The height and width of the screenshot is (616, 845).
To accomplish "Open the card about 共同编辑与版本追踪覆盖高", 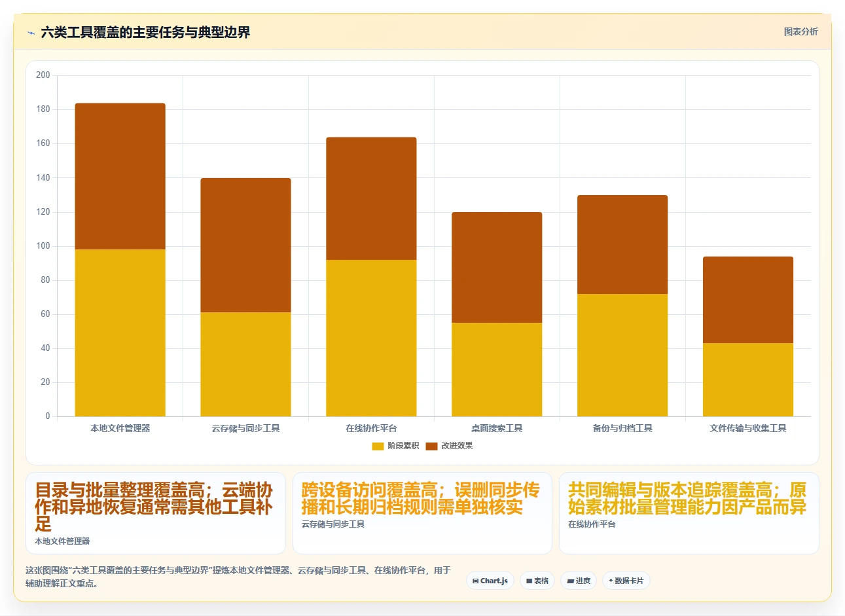I will coord(689,513).
